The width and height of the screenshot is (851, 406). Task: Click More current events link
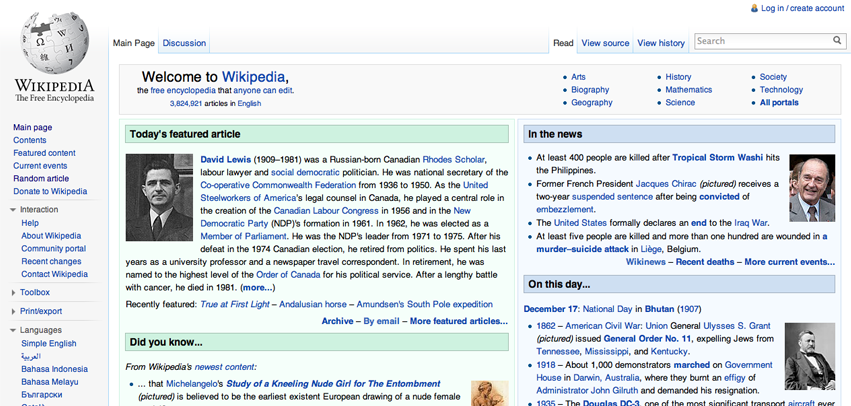(x=790, y=262)
